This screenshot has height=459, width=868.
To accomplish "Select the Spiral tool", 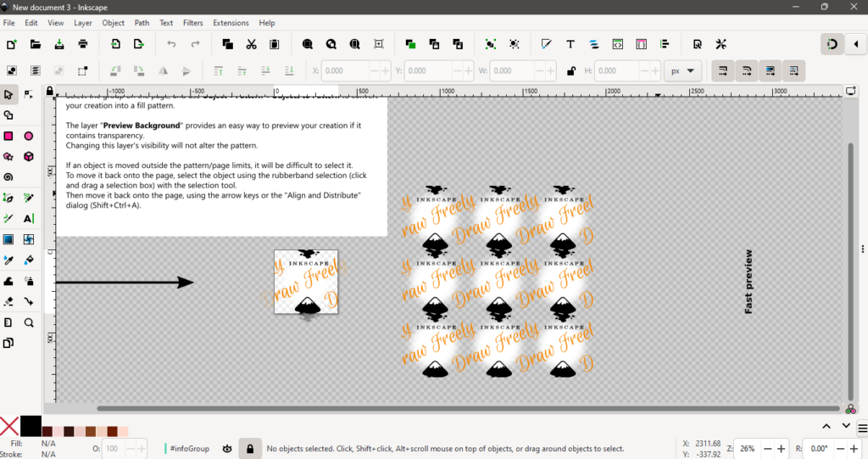I will tap(8, 177).
